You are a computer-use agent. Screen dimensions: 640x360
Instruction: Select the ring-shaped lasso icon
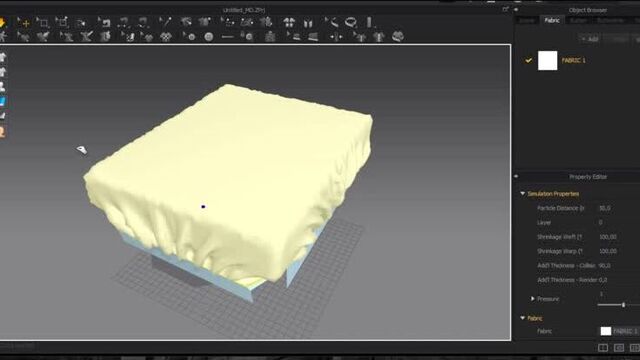click(351, 22)
